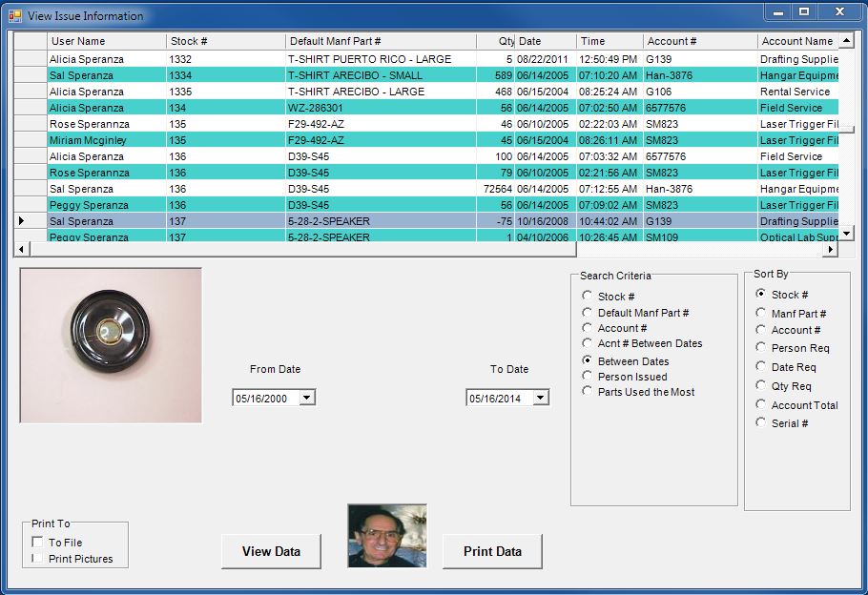Click the current row indicator arrow
The width and height of the screenshot is (868, 595).
point(22,221)
